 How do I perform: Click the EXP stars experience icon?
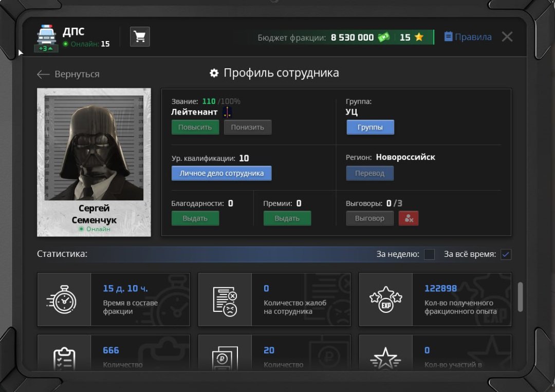[x=385, y=300]
